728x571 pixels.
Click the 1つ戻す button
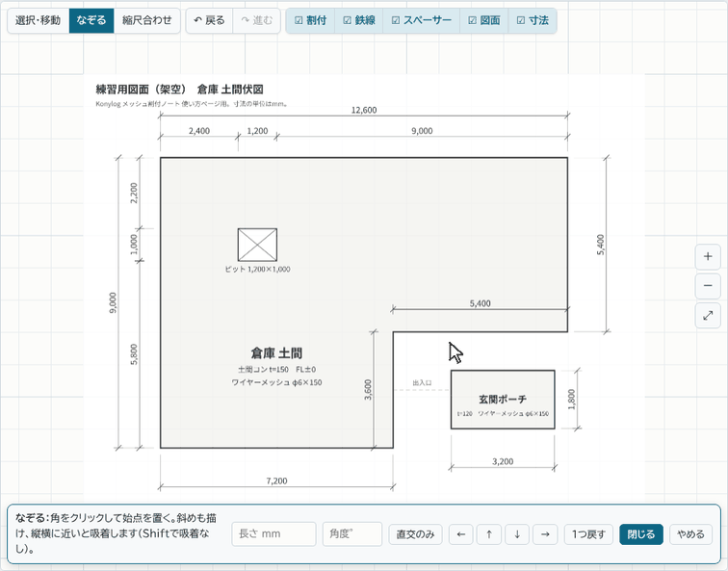tap(588, 534)
